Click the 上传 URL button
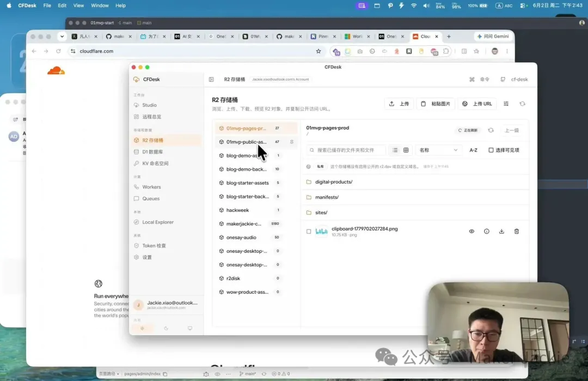This screenshot has width=588, height=381. pos(477,104)
